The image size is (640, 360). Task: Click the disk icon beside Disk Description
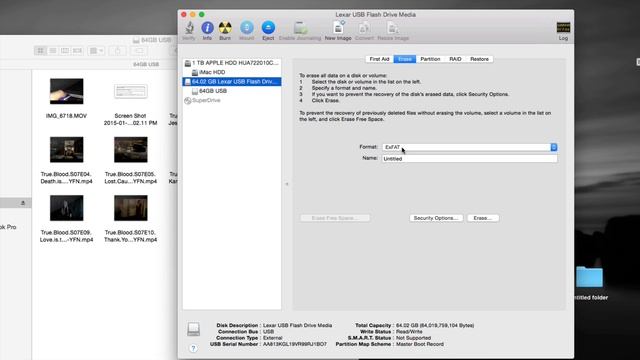tap(193, 329)
